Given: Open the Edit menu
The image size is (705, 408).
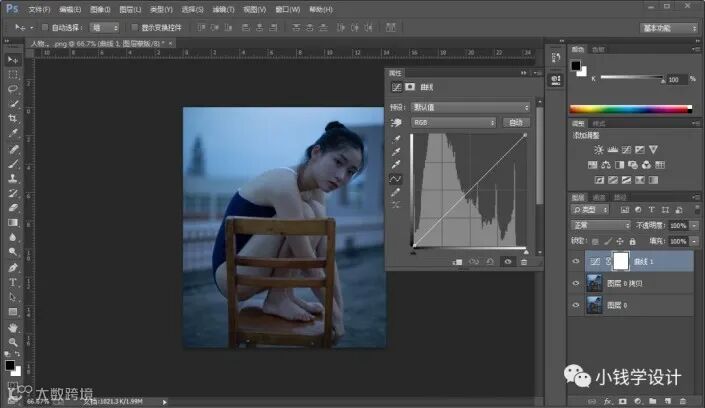Looking at the screenshot, I should click(x=70, y=9).
